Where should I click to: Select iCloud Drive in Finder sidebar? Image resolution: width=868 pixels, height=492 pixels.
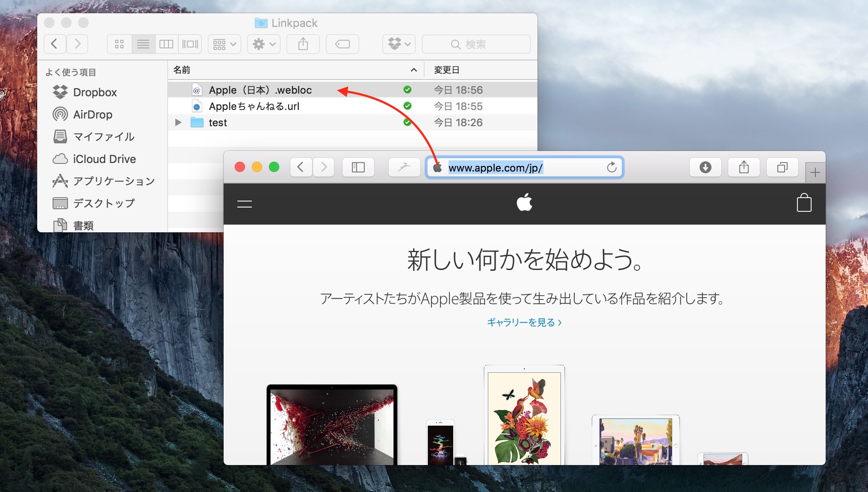104,159
